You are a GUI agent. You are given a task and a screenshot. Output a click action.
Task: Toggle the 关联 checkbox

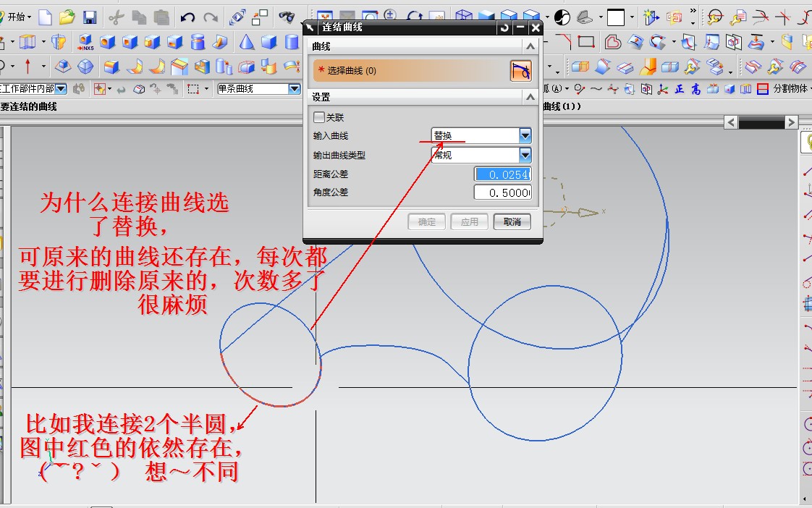(x=319, y=117)
